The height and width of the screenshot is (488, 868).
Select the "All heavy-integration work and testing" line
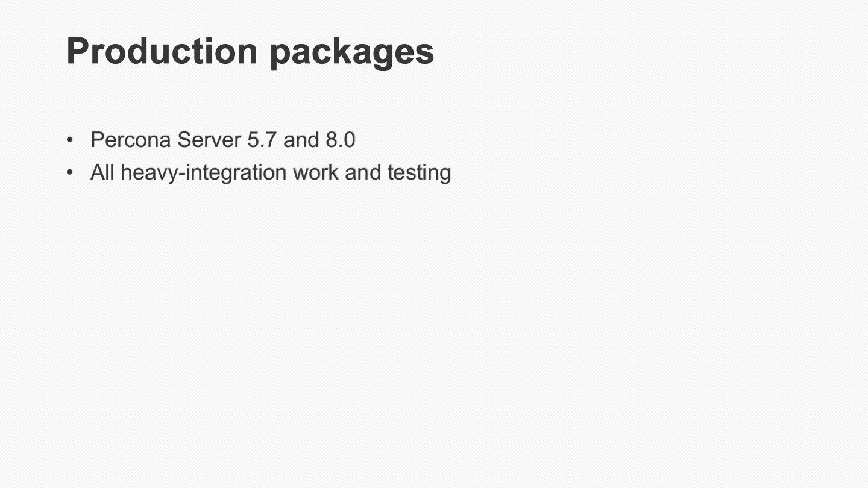270,172
